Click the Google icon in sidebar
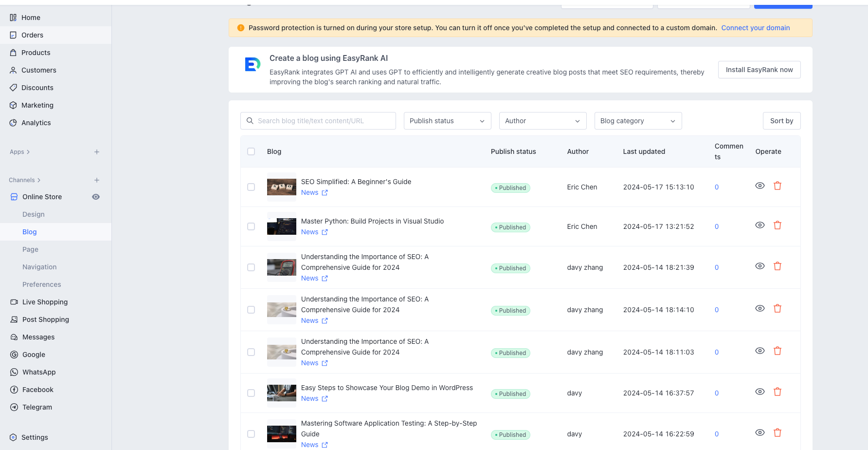Screen dimensions: 868x450 click(x=14, y=355)
